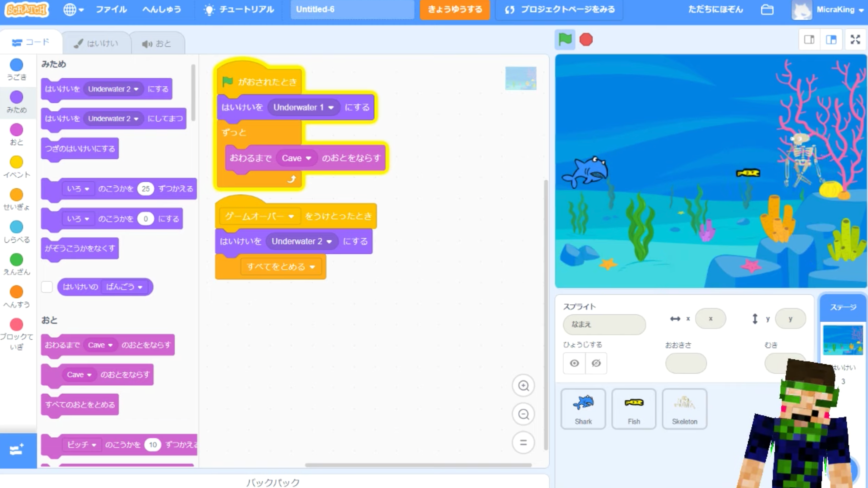Open the add extension button
The height and width of the screenshot is (488, 868).
click(17, 450)
